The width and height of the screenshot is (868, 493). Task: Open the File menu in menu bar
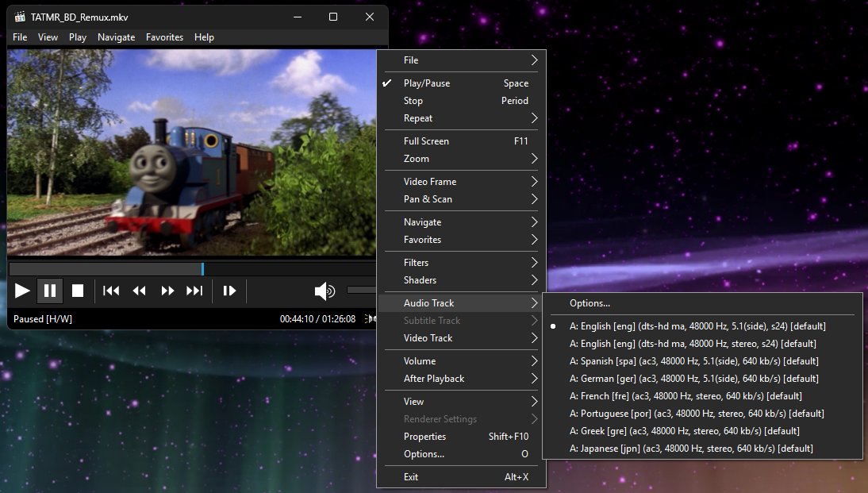pos(20,37)
